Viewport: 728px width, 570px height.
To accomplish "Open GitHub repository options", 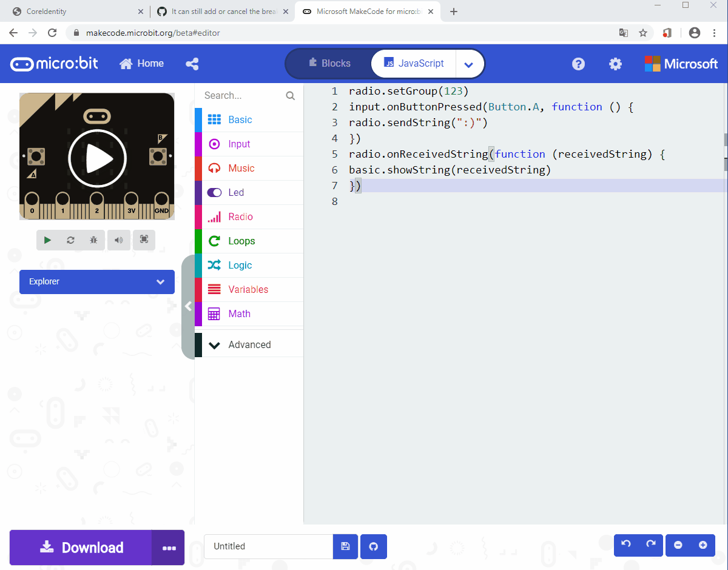I will [373, 546].
